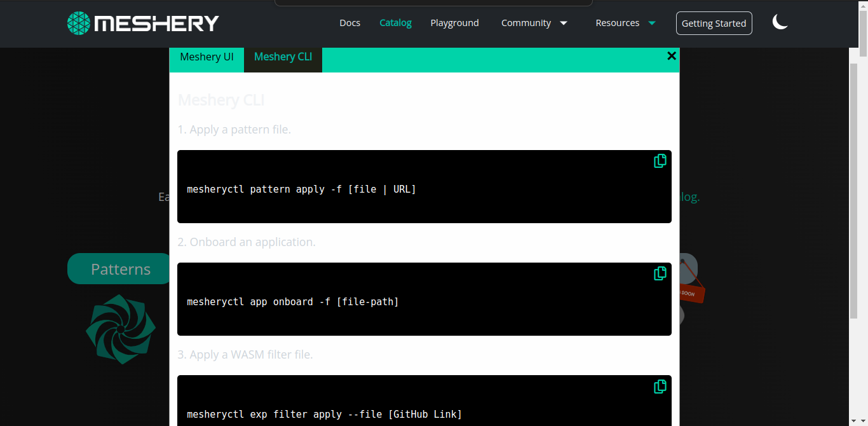Switch to the Meshery UI tab
The image size is (868, 426).
[x=206, y=57]
